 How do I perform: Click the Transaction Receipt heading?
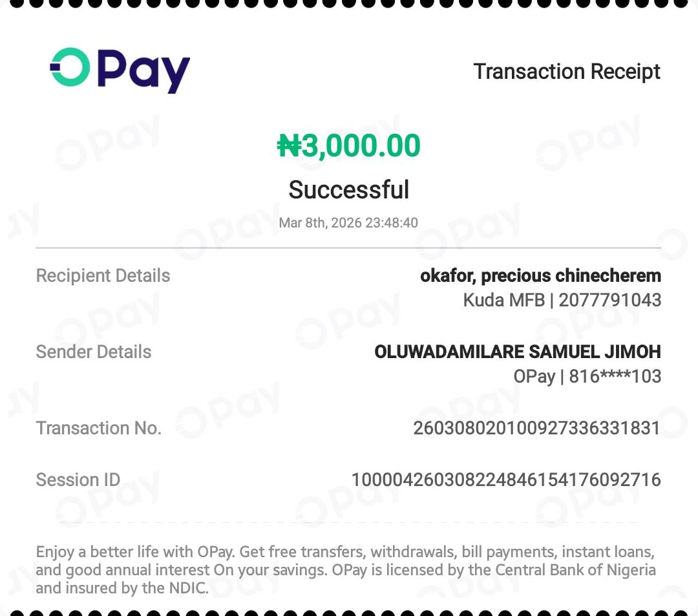pyautogui.click(x=567, y=72)
